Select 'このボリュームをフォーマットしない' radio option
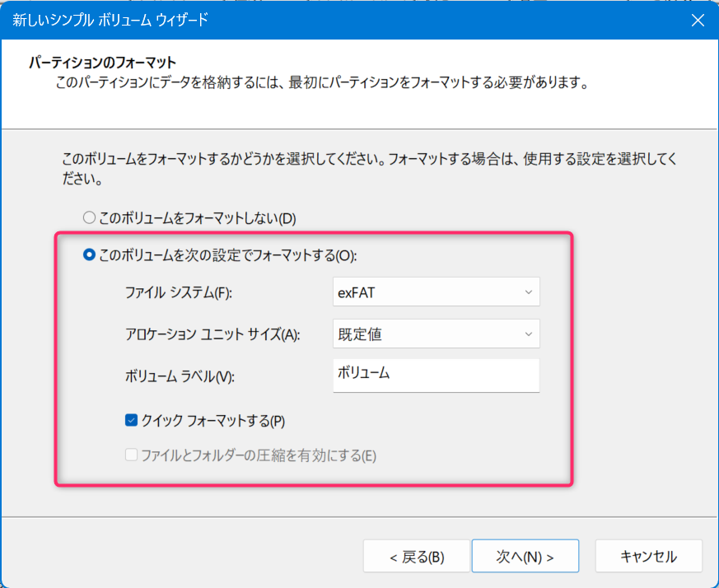The image size is (719, 588). 89,217
